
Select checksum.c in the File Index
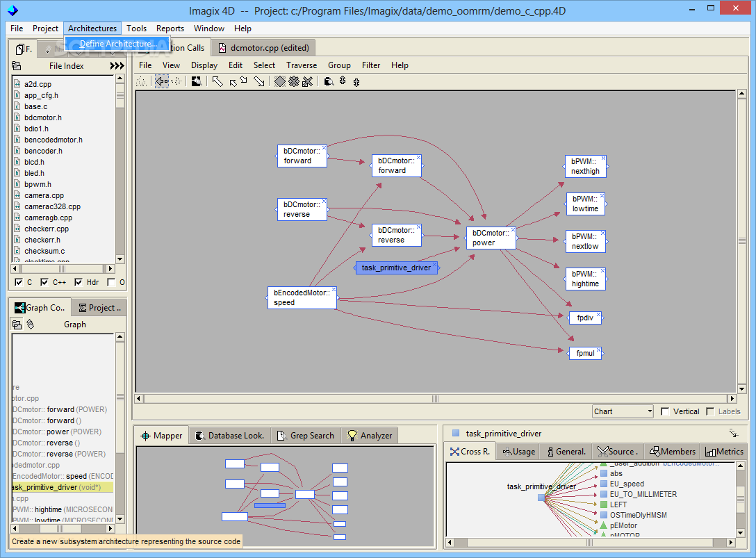pyautogui.click(x=45, y=251)
